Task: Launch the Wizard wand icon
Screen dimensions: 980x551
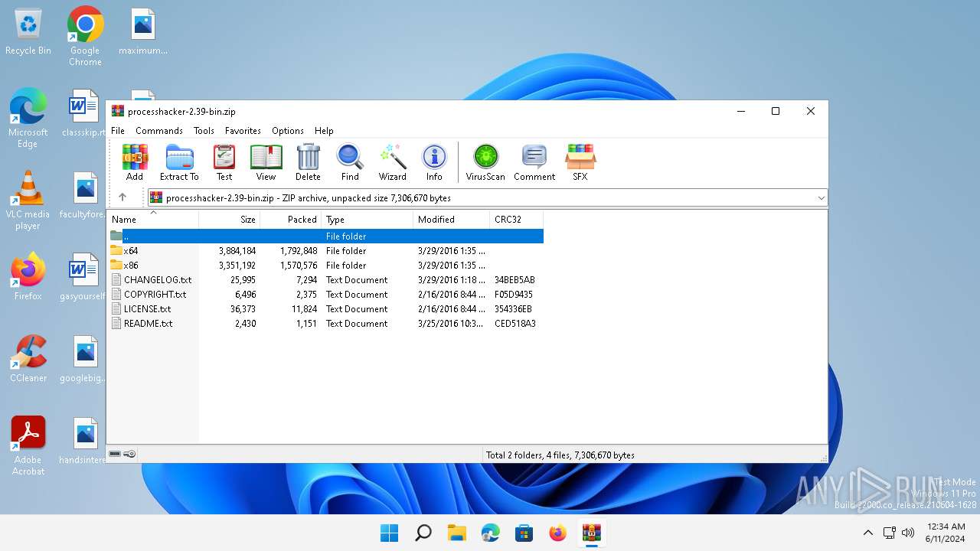Action: coord(393,162)
